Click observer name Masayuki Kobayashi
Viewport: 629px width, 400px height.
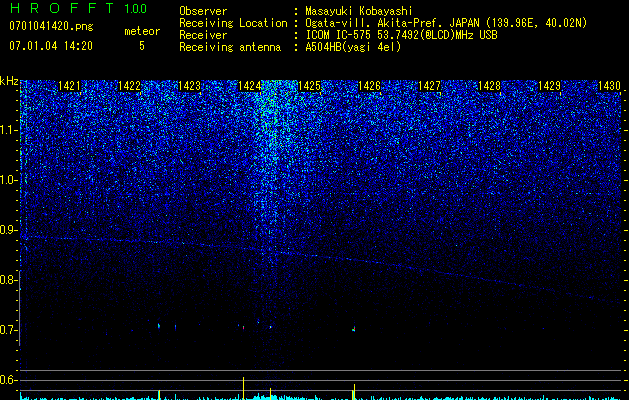(358, 11)
